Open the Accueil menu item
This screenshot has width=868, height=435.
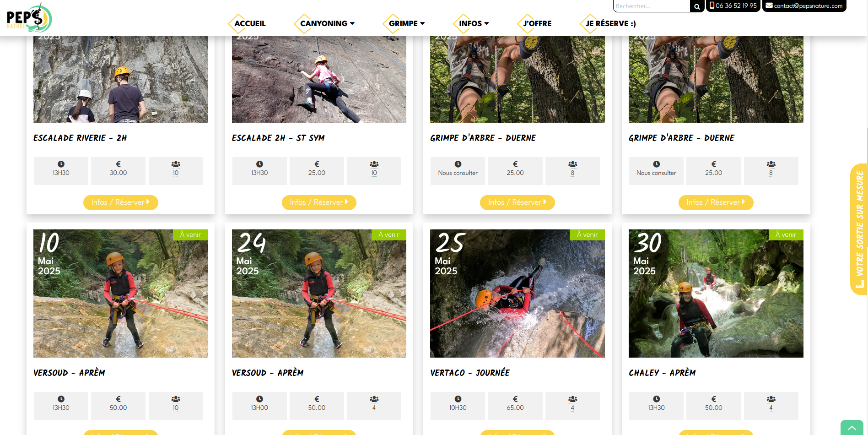point(250,23)
